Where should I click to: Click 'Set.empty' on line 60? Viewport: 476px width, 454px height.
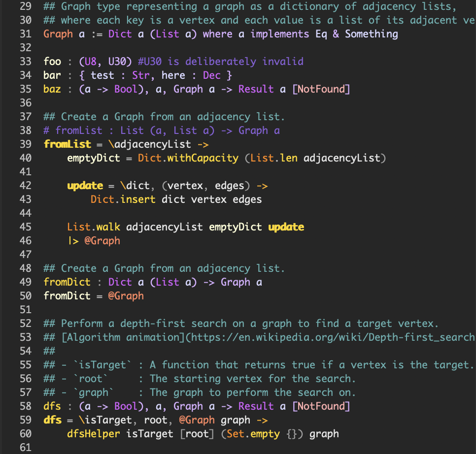[x=253, y=434]
